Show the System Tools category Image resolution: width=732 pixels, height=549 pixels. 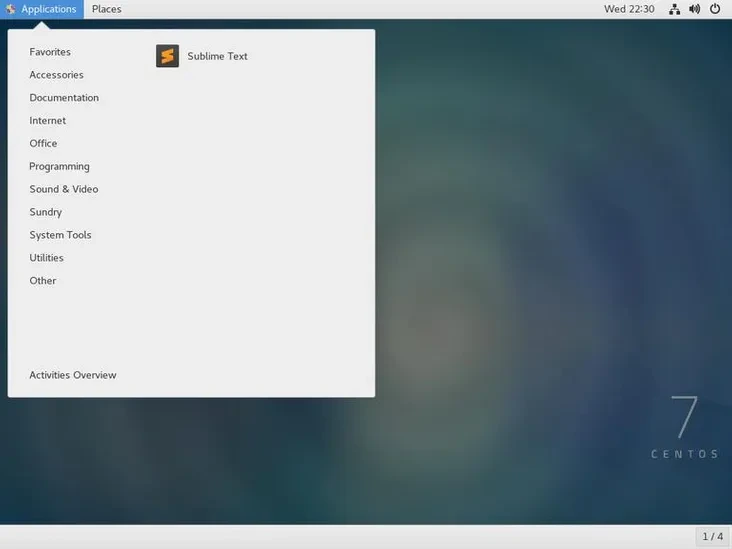point(60,235)
